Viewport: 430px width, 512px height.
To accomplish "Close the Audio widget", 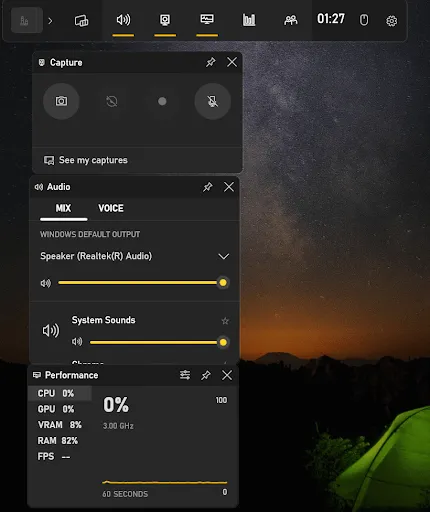I will tap(229, 187).
